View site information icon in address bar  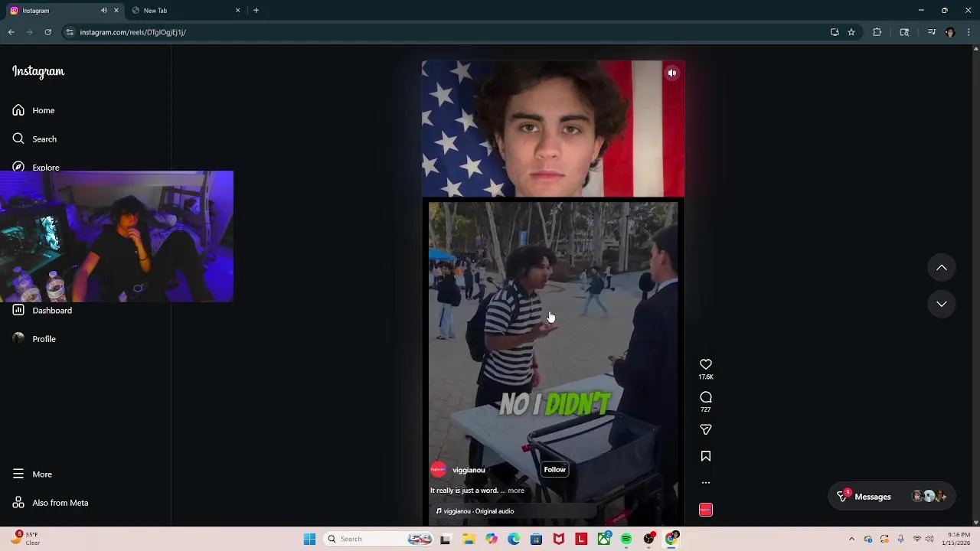click(x=70, y=32)
